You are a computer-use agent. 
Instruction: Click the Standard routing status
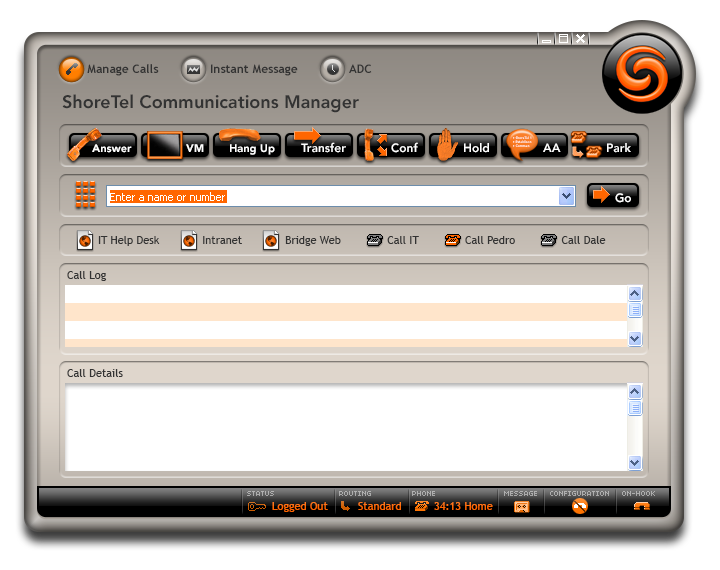[x=371, y=506]
